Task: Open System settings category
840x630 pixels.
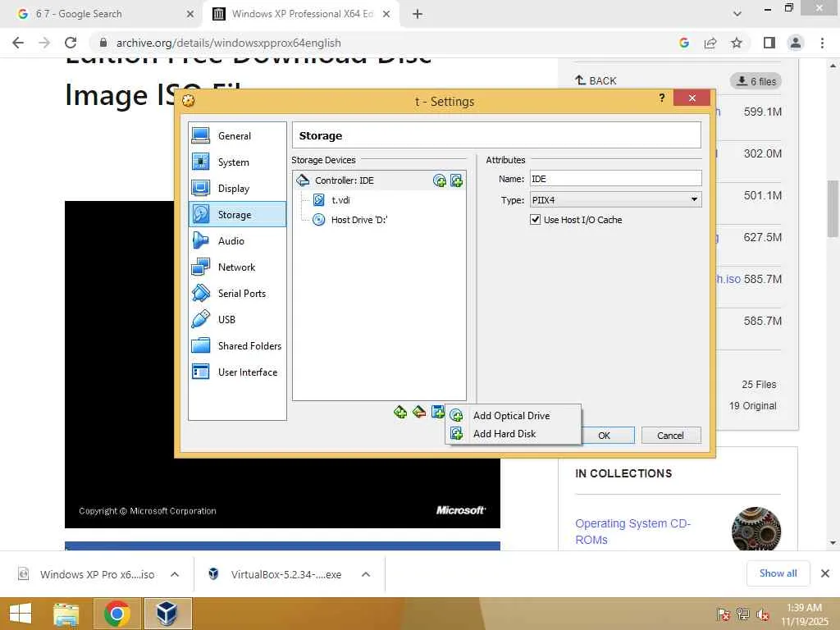Action: pos(237,162)
